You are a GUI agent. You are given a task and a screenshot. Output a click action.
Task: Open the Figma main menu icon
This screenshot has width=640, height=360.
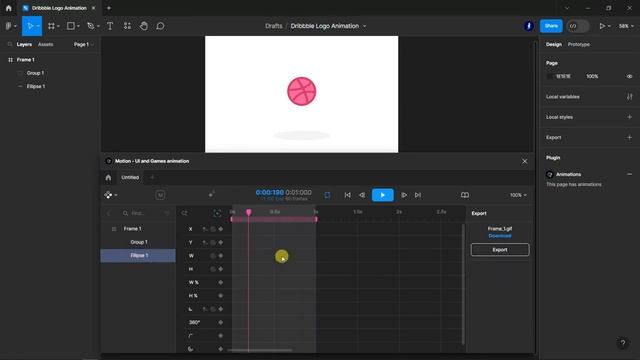9,26
